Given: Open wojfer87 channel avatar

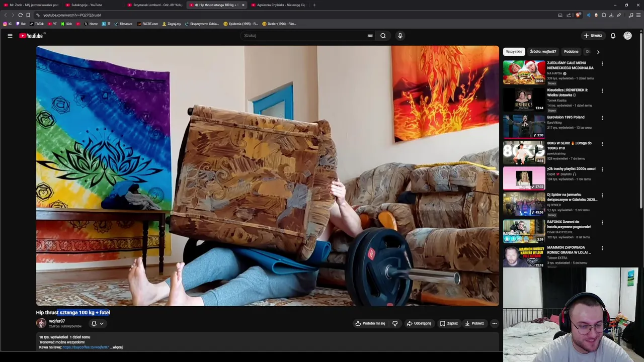Looking at the screenshot, I should click(x=41, y=323).
